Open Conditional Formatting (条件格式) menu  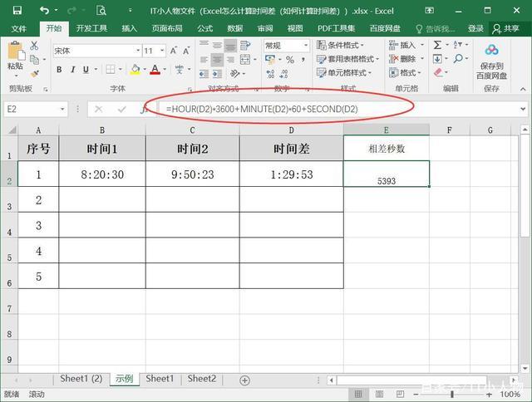point(340,45)
